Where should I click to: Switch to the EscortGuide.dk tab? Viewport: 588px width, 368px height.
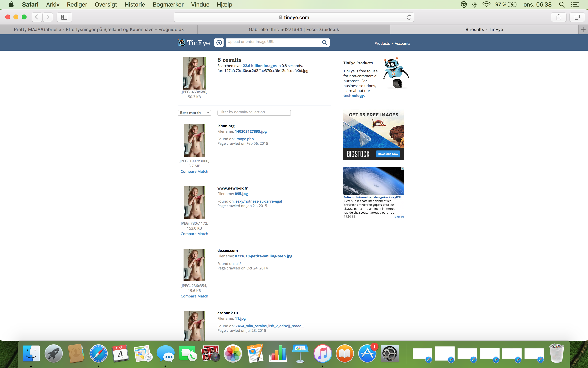point(294,29)
